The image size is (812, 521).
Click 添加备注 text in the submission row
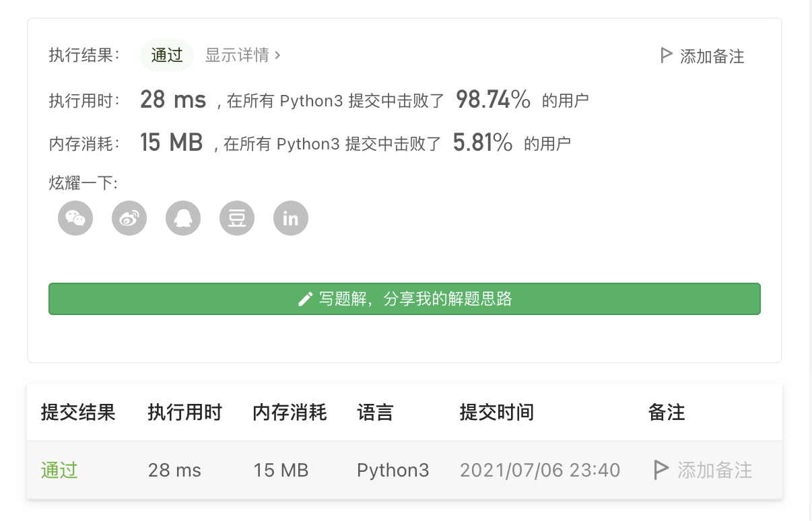pyautogui.click(x=714, y=470)
